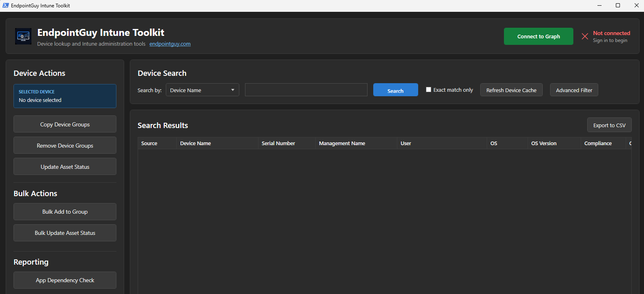644x294 pixels.
Task: Sort results by Device Name column
Action: [x=217, y=143]
